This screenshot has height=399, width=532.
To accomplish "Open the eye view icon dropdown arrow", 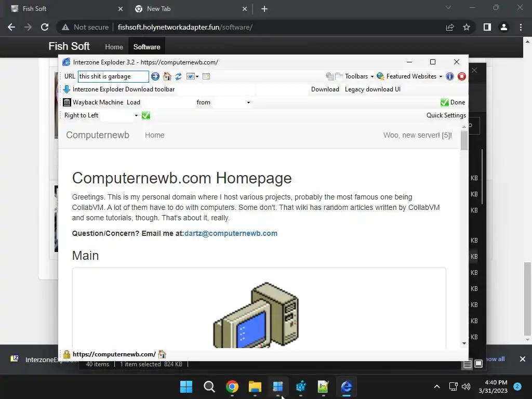I will [197, 77].
